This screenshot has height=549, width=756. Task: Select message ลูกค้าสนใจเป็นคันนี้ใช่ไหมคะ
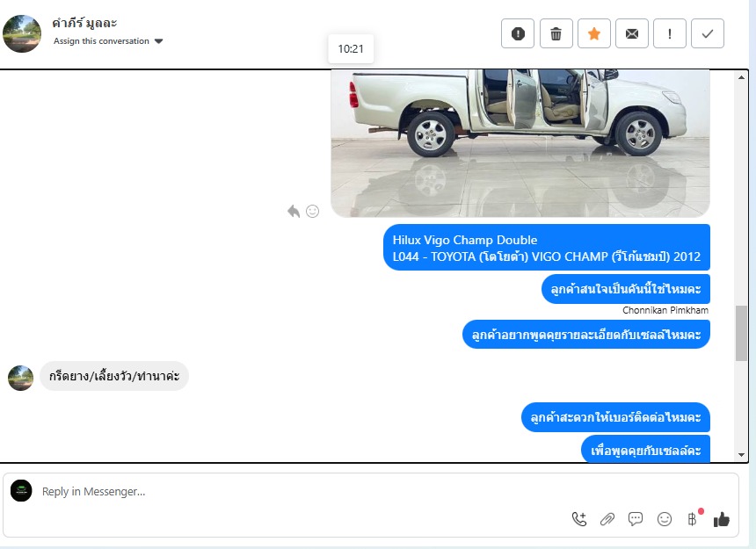626,289
